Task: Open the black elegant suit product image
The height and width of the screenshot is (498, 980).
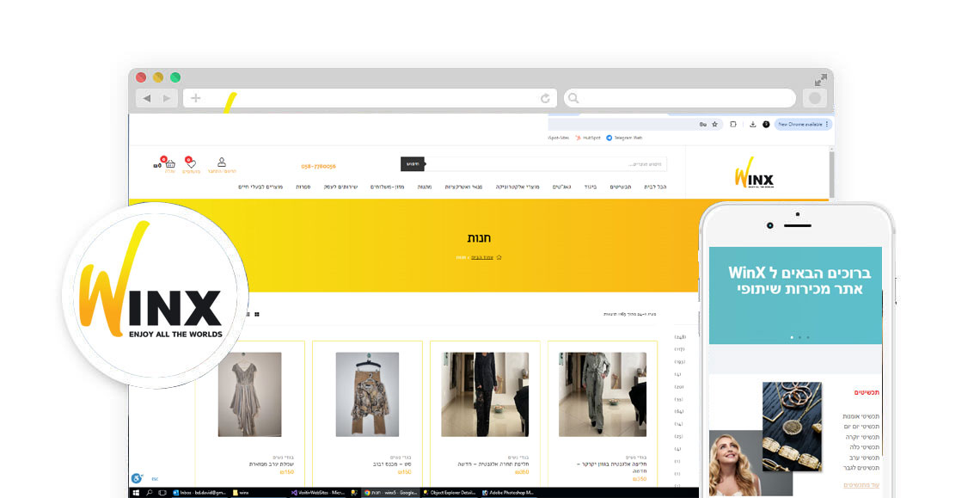Action: 484,394
